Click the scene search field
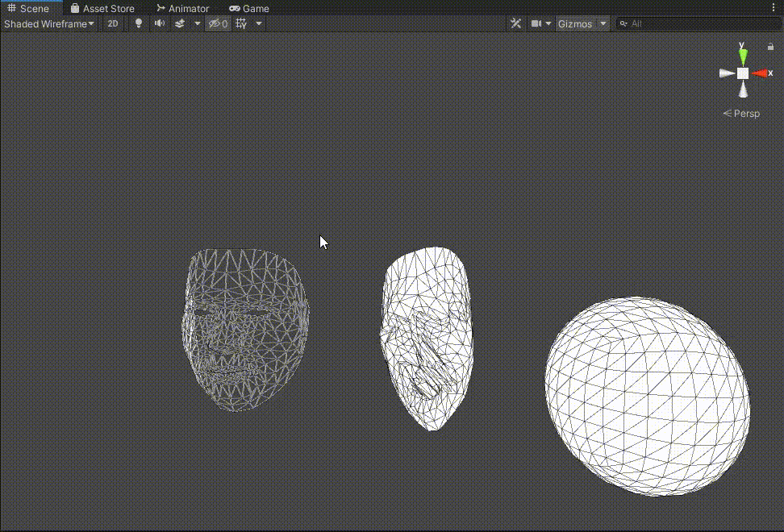The height and width of the screenshot is (532, 784). [x=699, y=23]
